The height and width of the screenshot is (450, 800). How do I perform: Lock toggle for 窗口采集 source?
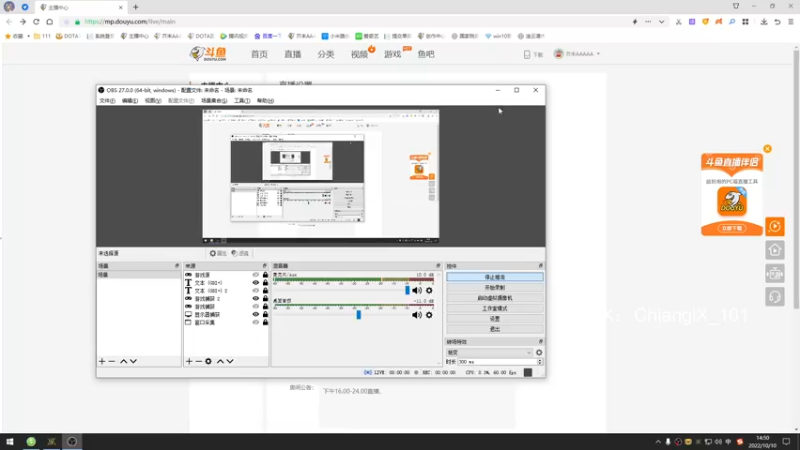[265, 322]
